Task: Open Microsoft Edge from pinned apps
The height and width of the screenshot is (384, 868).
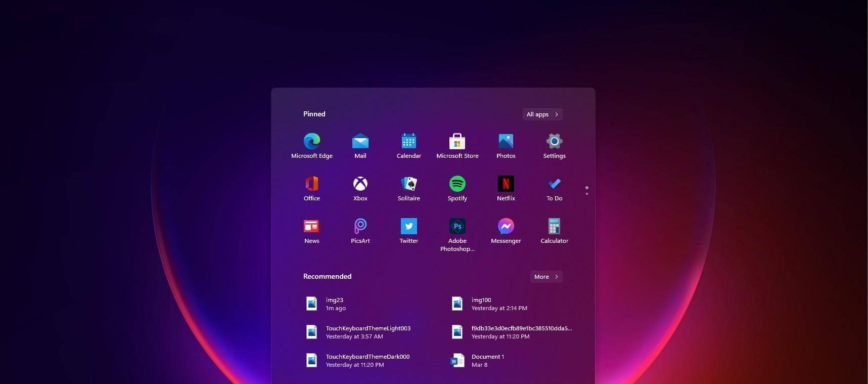Action: click(x=312, y=146)
